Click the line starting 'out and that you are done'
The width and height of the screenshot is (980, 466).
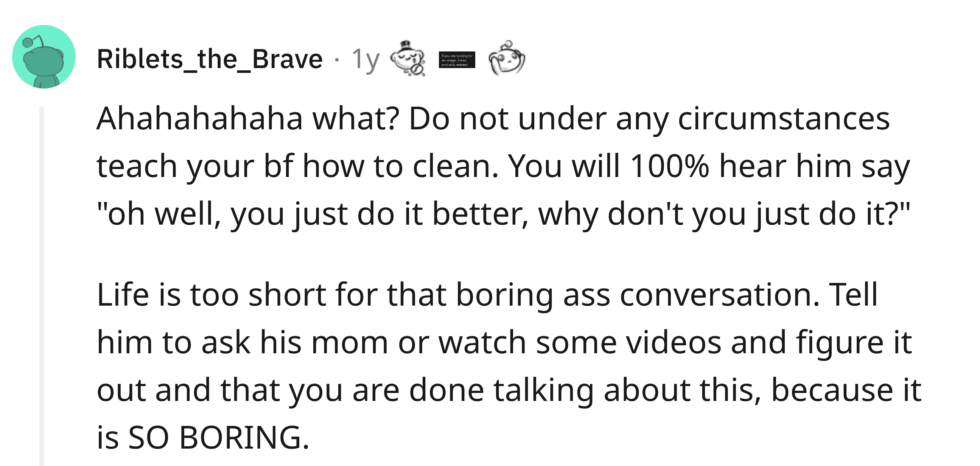click(x=509, y=390)
